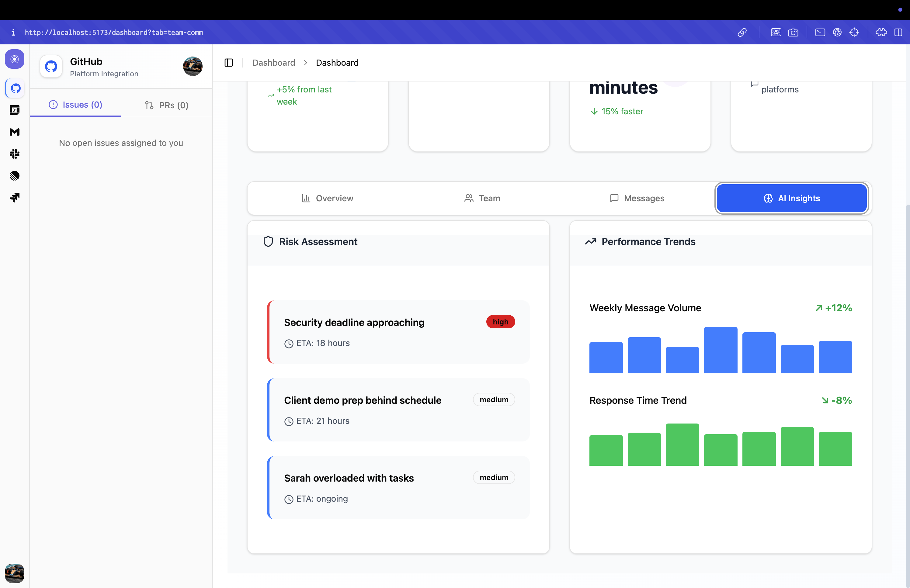Screen dimensions: 910x588
Task: Click the high priority badge
Action: 500,322
